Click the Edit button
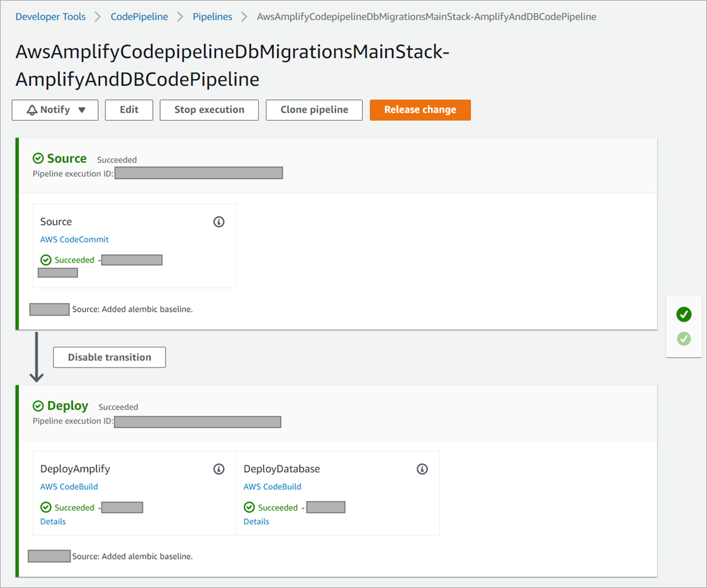Screen dimensions: 707x588 click(129, 110)
